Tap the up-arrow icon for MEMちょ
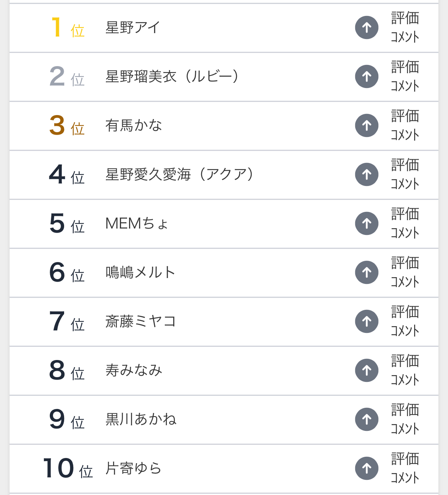This screenshot has width=448, height=495. tap(366, 223)
